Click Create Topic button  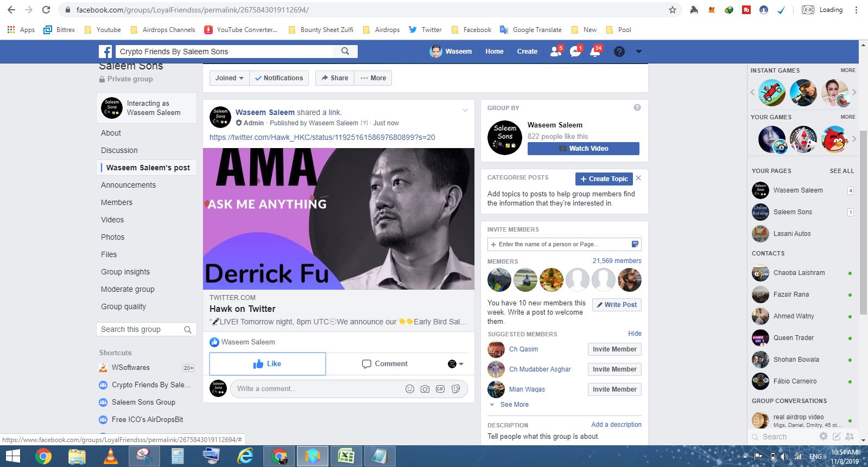[604, 179]
